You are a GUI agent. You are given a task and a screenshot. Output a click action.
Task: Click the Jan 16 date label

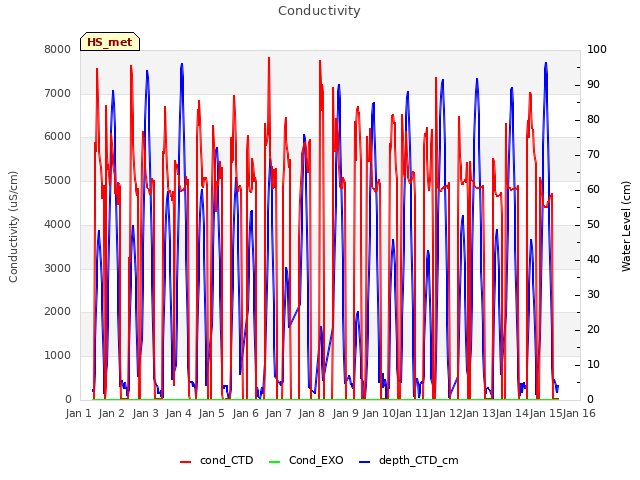(579, 413)
